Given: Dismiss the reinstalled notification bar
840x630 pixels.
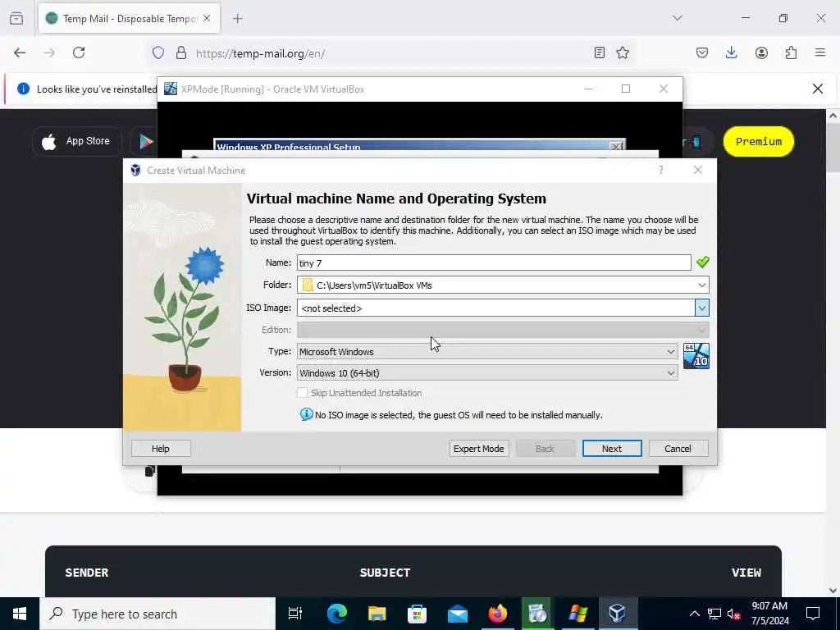Looking at the screenshot, I should [818, 89].
